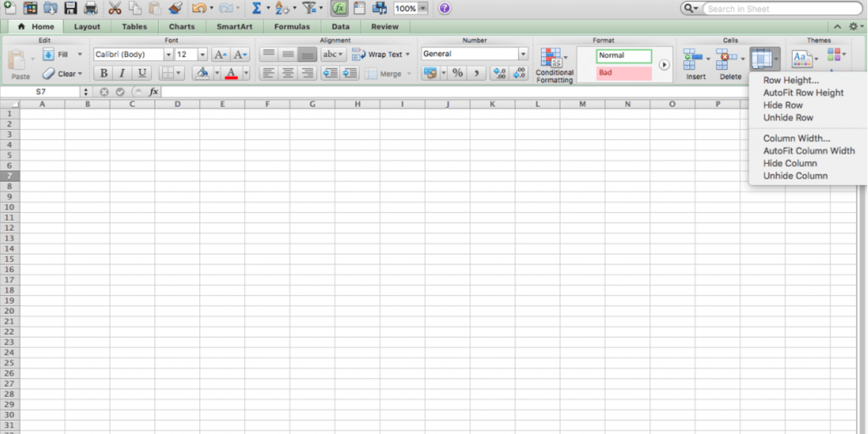The width and height of the screenshot is (868, 434).
Task: Choose Hide Column from the menu
Action: click(790, 163)
